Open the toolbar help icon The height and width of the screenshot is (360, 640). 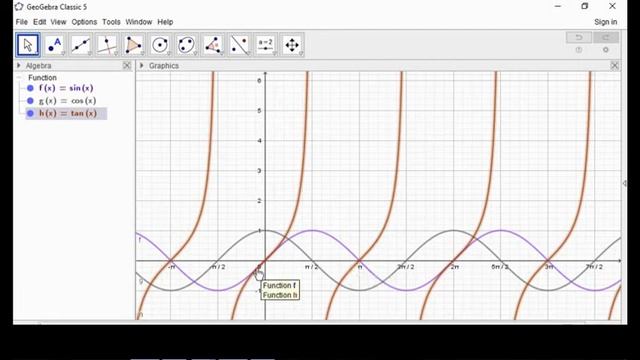point(579,50)
